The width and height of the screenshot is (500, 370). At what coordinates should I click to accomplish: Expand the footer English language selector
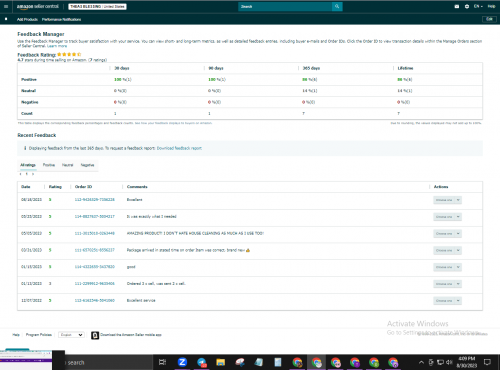pyautogui.click(x=71, y=335)
